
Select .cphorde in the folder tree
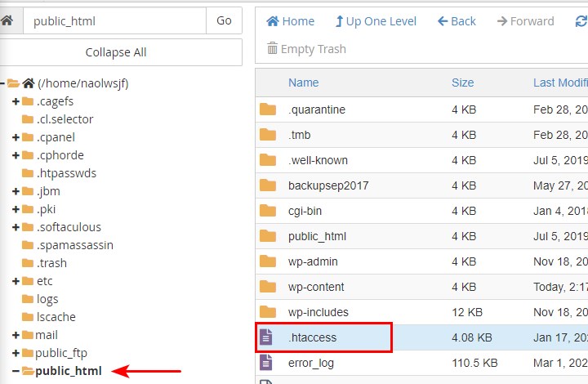click(60, 155)
